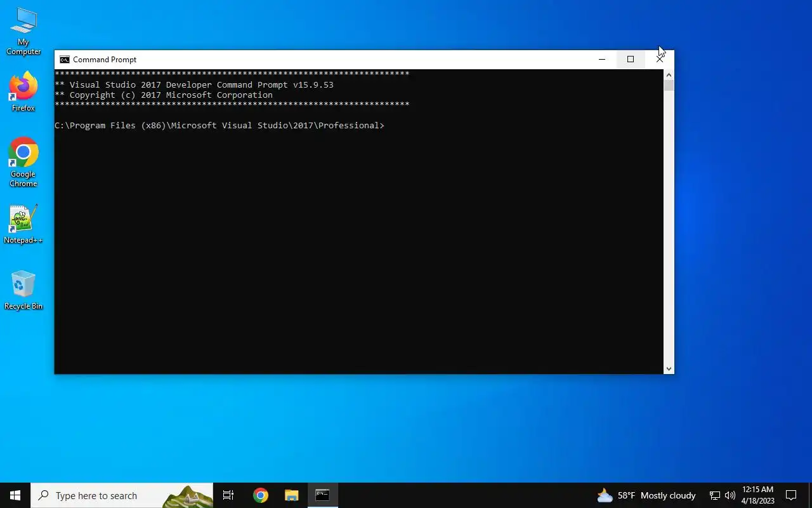Select the Notepad++ desktop shortcut
Image resolution: width=812 pixels, height=508 pixels.
(23, 225)
